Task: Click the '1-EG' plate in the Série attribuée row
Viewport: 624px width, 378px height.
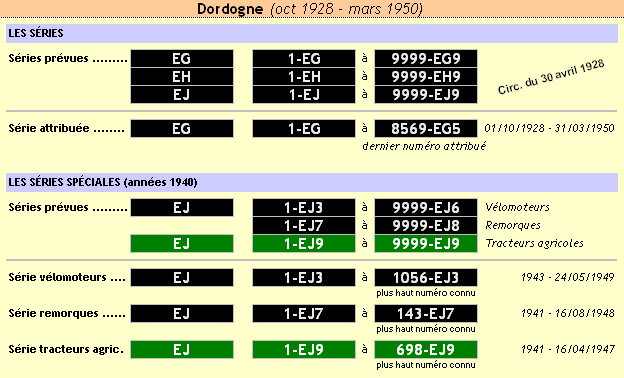Action: (x=304, y=129)
